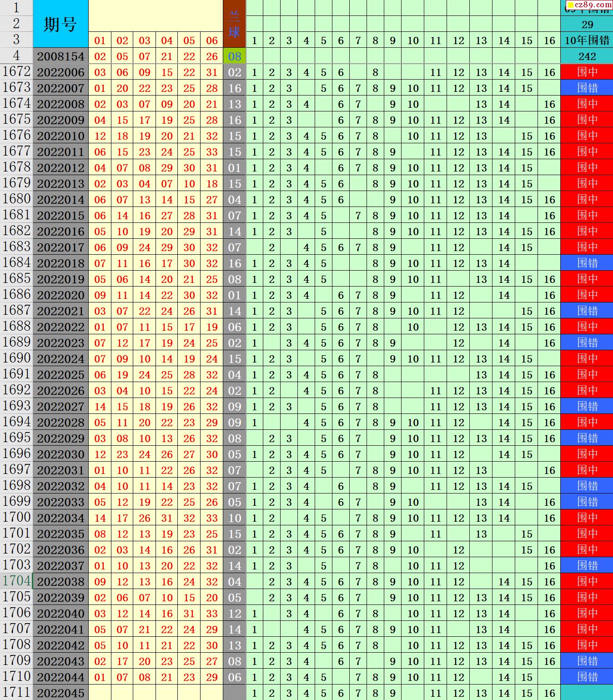Click the cell showing value 242
613x700 pixels.
coord(587,56)
